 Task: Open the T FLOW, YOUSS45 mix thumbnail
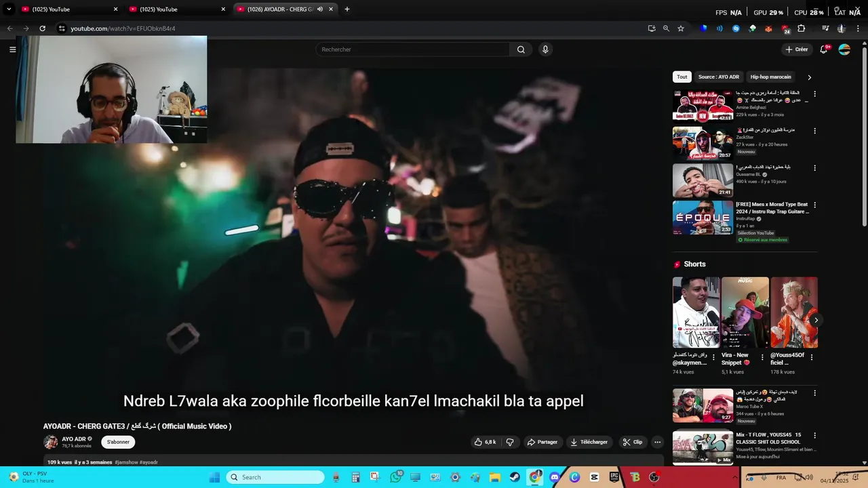click(703, 447)
